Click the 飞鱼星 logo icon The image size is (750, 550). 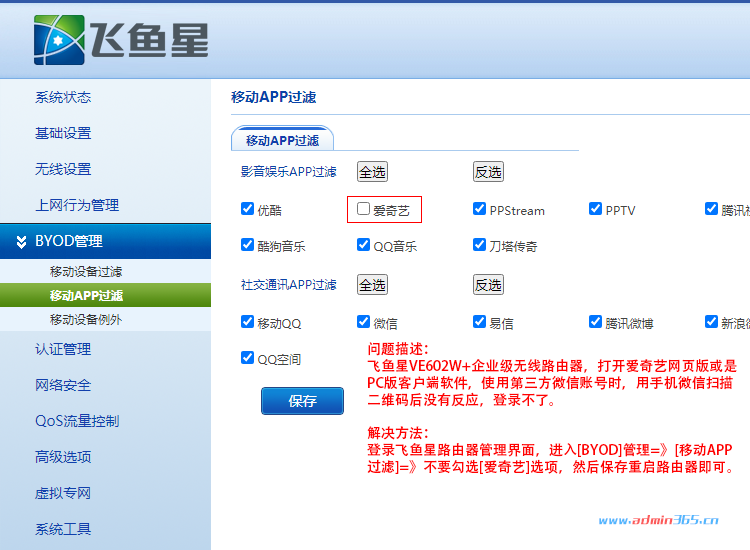click(59, 40)
